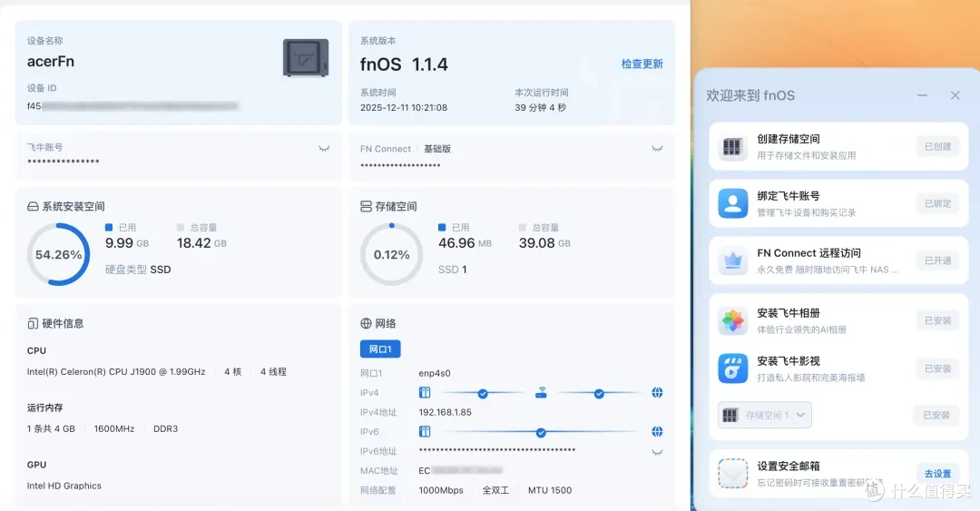Click the 存储空间 drive icon
The width and height of the screenshot is (980, 511).
(x=367, y=206)
